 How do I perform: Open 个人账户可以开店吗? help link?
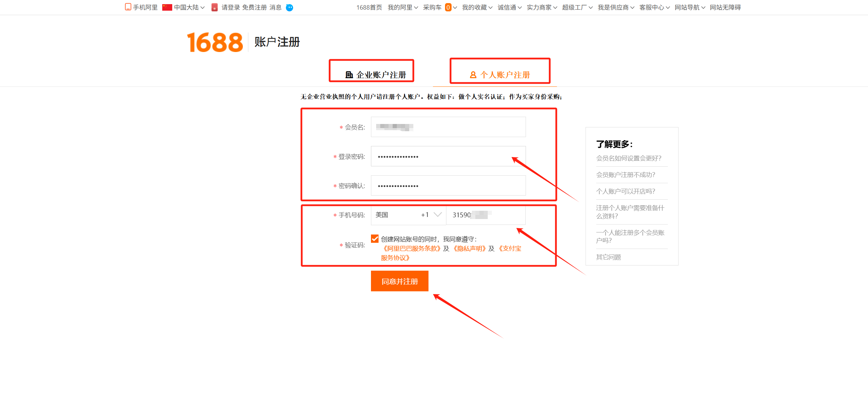(x=626, y=191)
